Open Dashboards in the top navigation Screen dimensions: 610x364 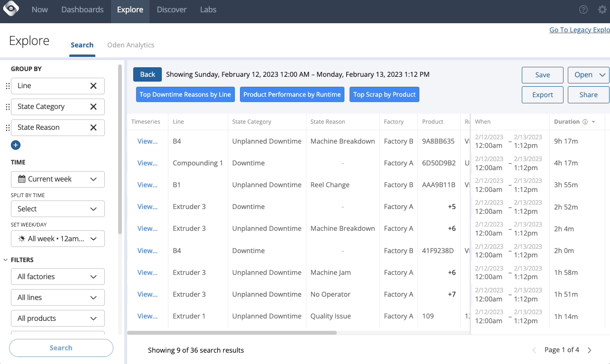pyautogui.click(x=83, y=10)
